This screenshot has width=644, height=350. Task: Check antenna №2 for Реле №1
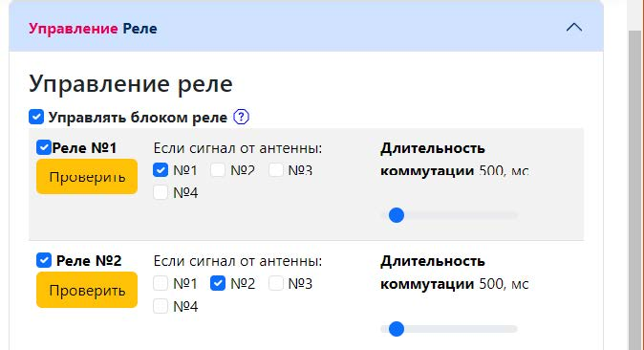tap(218, 170)
